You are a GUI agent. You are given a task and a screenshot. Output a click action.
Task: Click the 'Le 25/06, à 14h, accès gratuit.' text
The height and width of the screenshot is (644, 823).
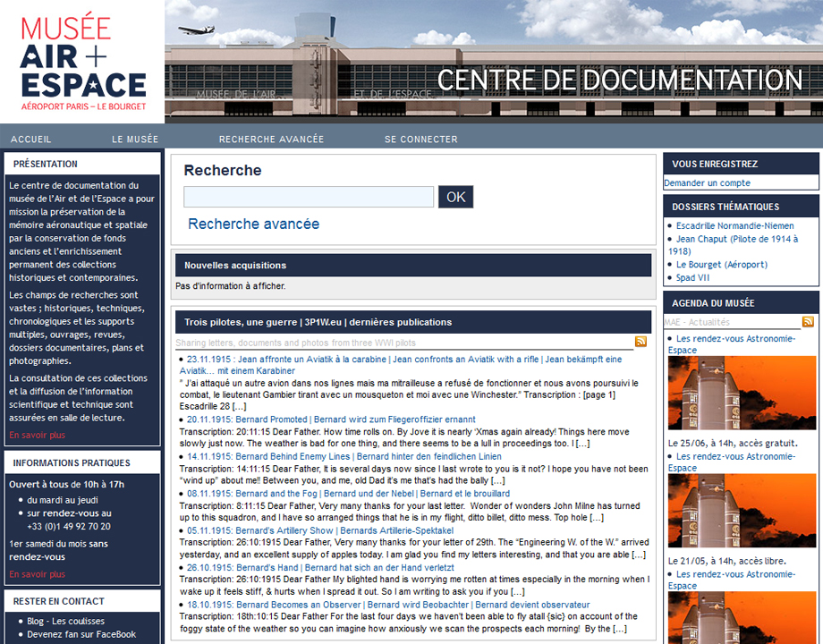pos(733,443)
